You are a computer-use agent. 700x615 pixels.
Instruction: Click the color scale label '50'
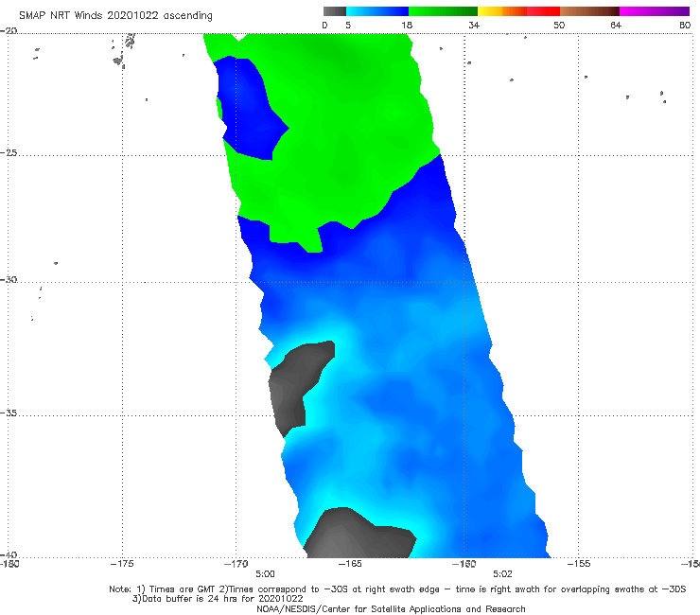pyautogui.click(x=559, y=25)
